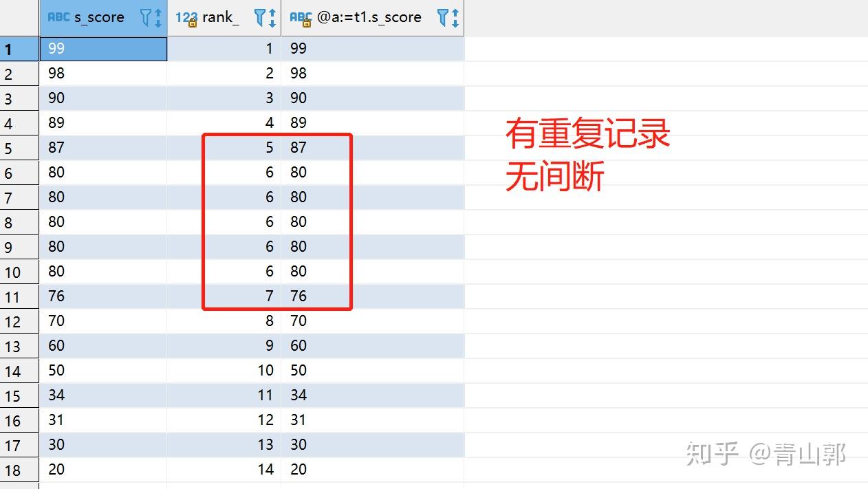
Task: Select rank_ cell 7 in row 11
Action: click(x=224, y=296)
